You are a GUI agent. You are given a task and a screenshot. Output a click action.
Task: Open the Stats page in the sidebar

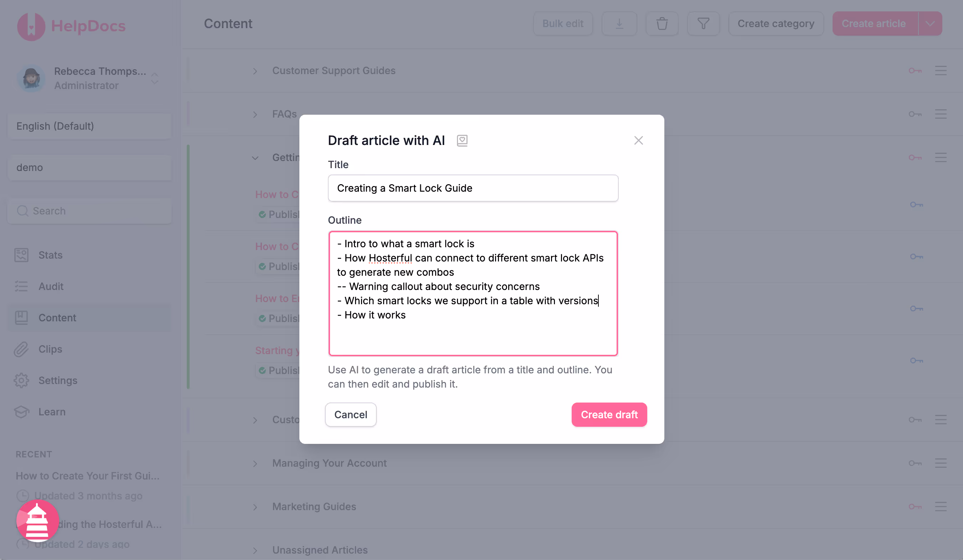coord(50,255)
